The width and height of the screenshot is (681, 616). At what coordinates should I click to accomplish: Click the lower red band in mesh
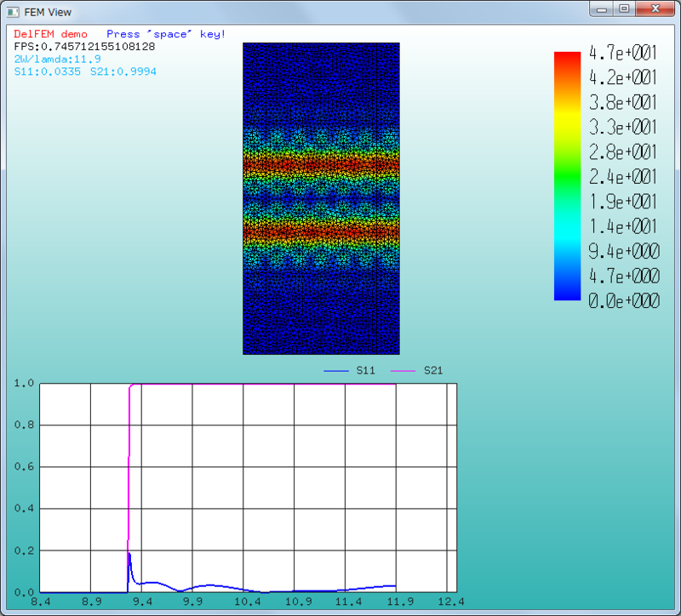pyautogui.click(x=321, y=231)
